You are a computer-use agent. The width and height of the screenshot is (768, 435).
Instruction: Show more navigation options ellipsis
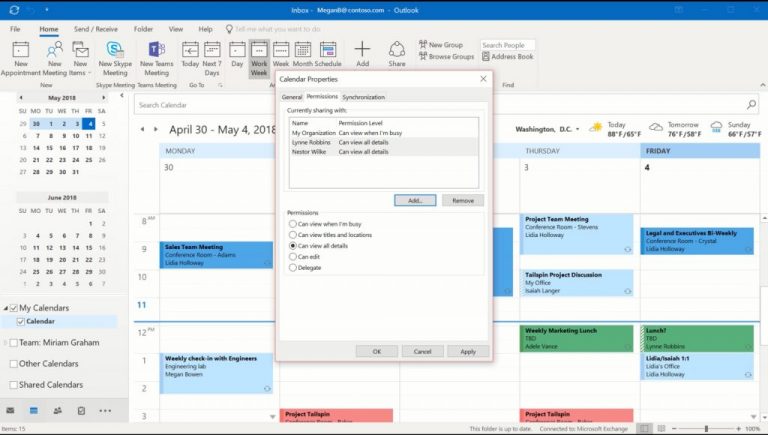105,411
